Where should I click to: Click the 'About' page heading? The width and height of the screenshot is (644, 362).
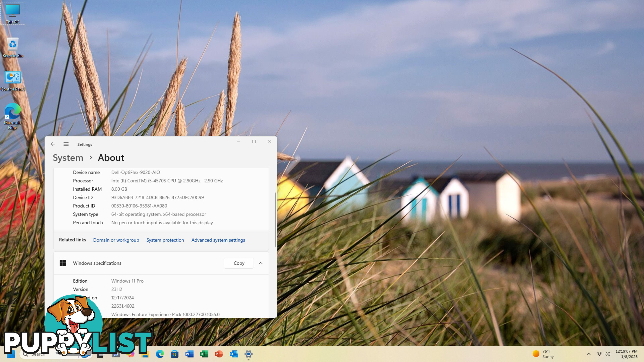111,158
